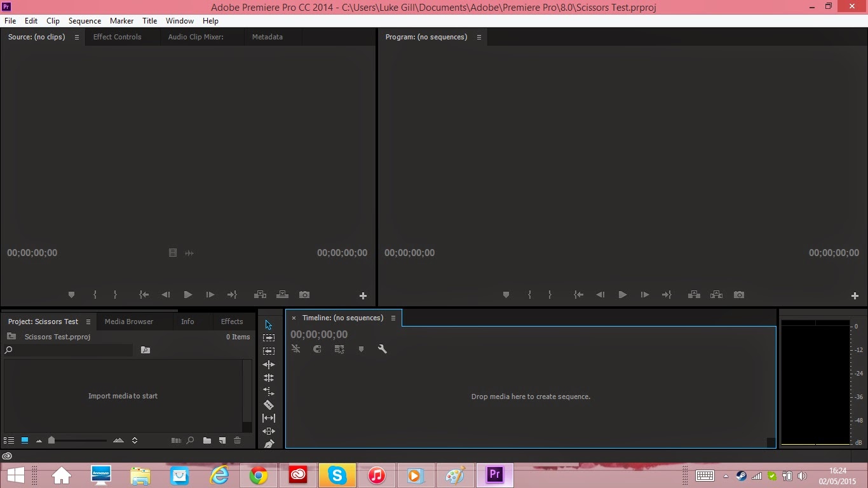This screenshot has width=868, height=488.
Task: Open the Marker menu
Action: tap(121, 21)
